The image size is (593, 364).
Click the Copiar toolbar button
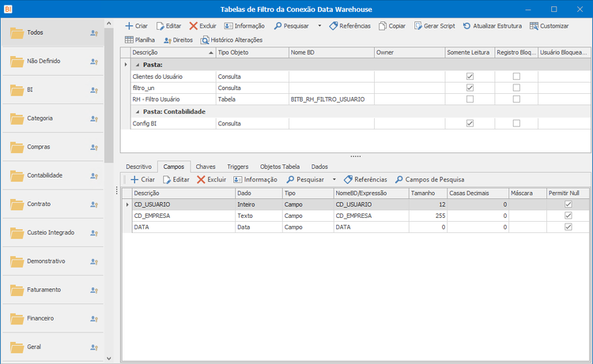392,26
